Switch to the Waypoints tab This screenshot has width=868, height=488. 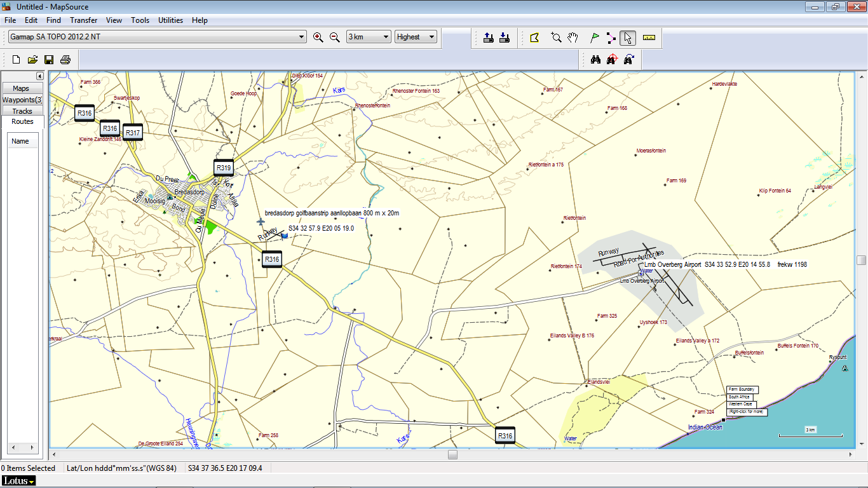(22, 100)
